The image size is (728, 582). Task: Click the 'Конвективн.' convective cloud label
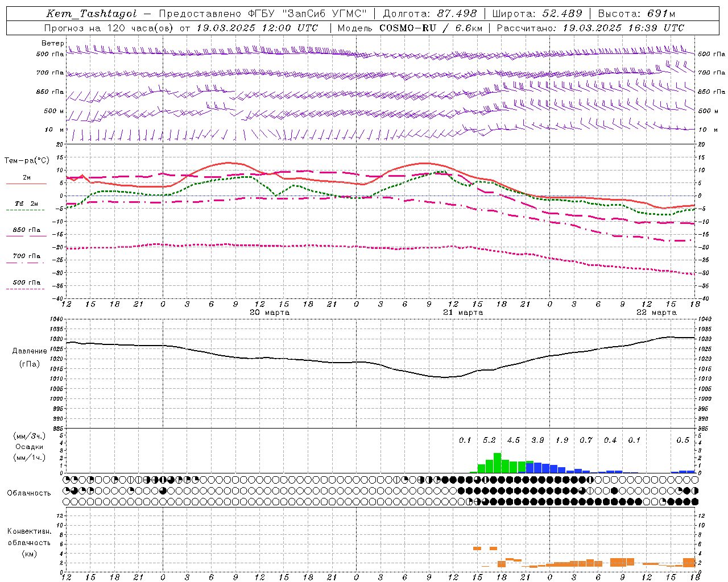pos(29,531)
